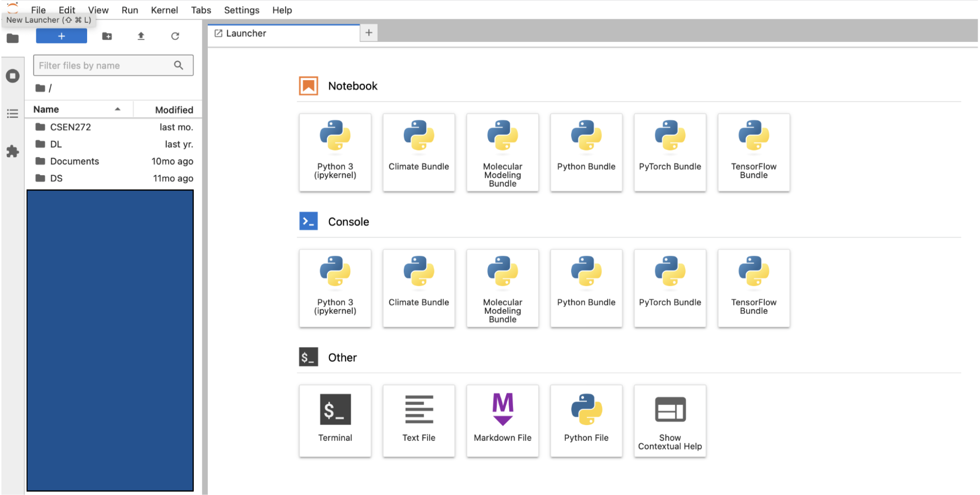
Task: Open the Edit menu
Action: point(67,10)
